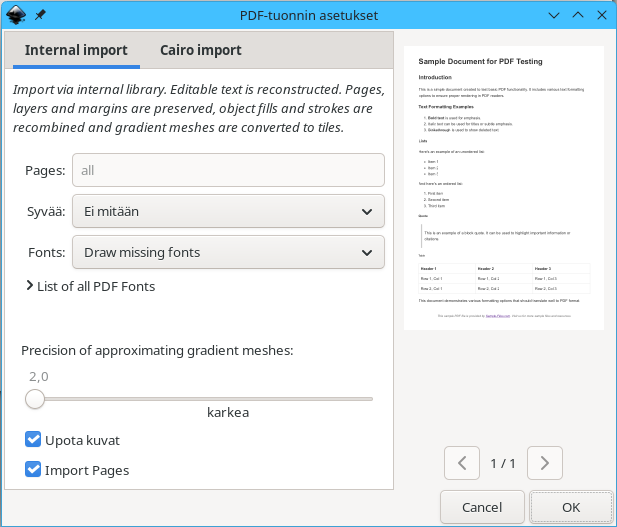Viewport: 617px width, 527px height.
Task: Minimize the PDF-tuonnin asetukset dialog
Action: [x=553, y=16]
